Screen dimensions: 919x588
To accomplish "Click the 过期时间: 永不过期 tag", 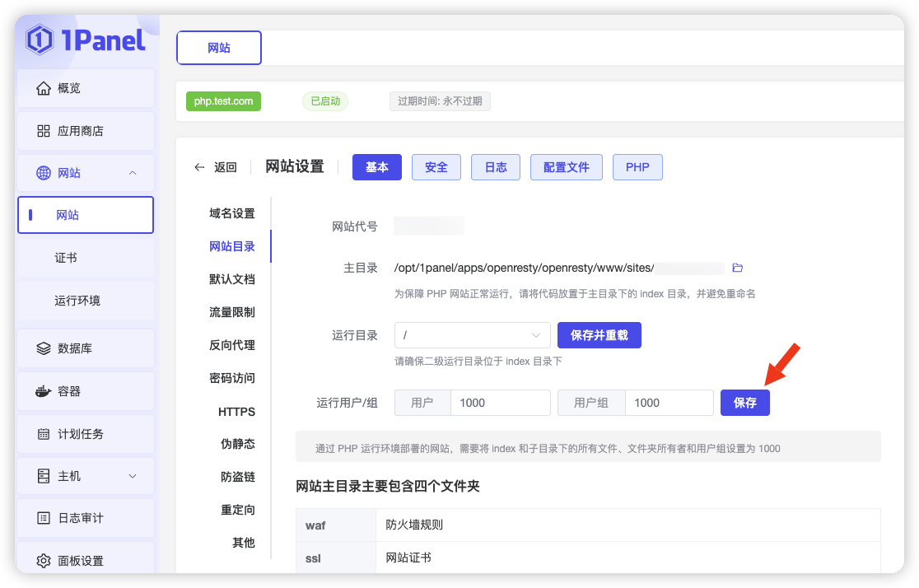I will pyautogui.click(x=440, y=100).
